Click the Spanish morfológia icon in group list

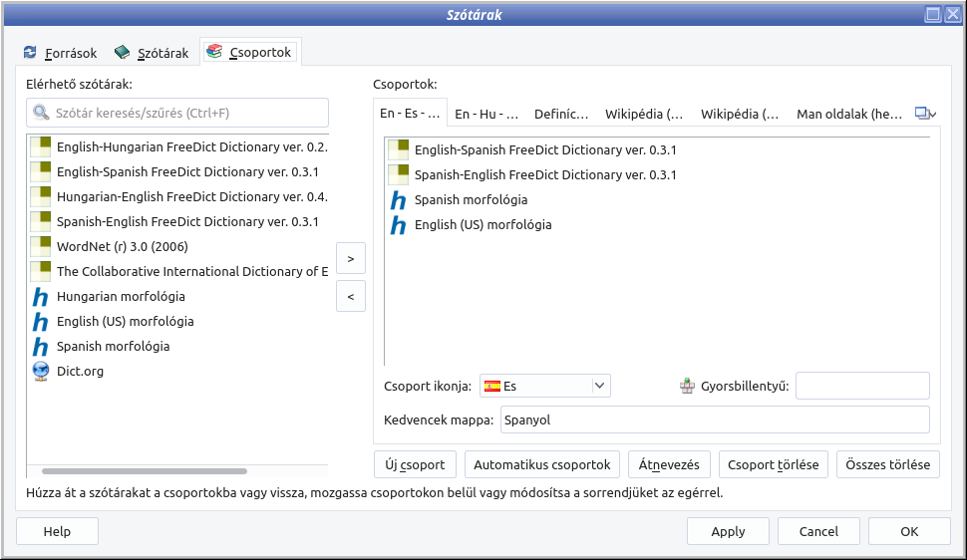pos(398,200)
